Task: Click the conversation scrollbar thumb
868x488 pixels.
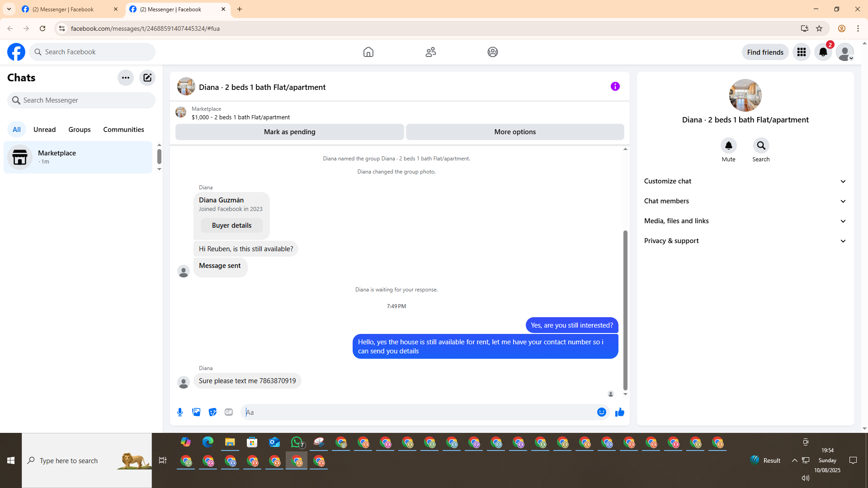Action: (625, 310)
